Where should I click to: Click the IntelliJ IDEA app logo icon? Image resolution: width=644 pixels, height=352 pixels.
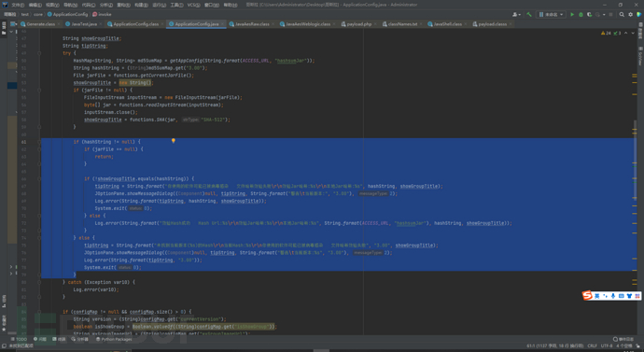[5, 5]
